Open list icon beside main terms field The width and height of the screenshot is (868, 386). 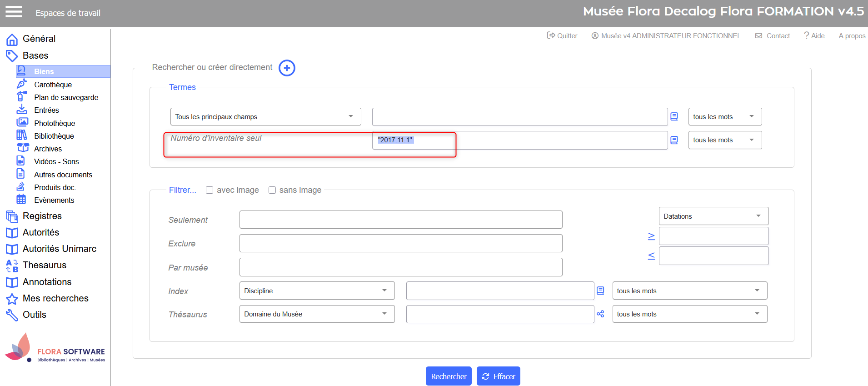674,117
